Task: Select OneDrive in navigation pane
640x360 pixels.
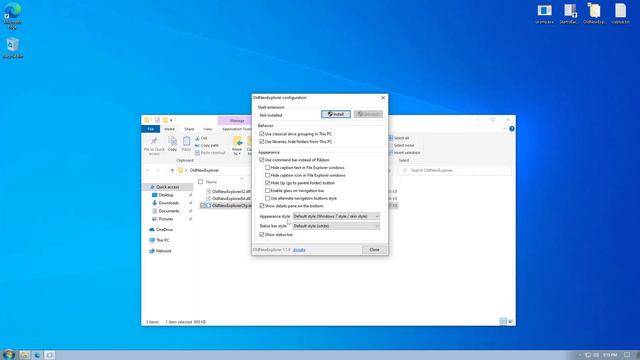Action: pyautogui.click(x=164, y=230)
